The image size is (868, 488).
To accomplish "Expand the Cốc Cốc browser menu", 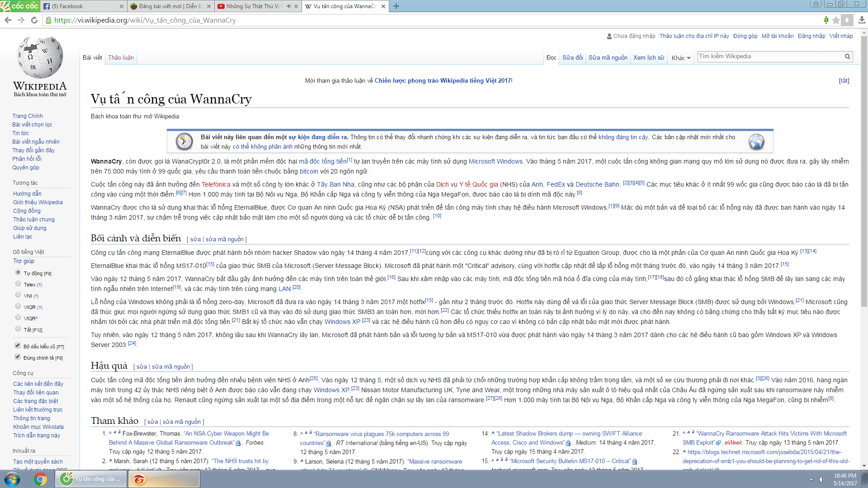I will (19, 6).
